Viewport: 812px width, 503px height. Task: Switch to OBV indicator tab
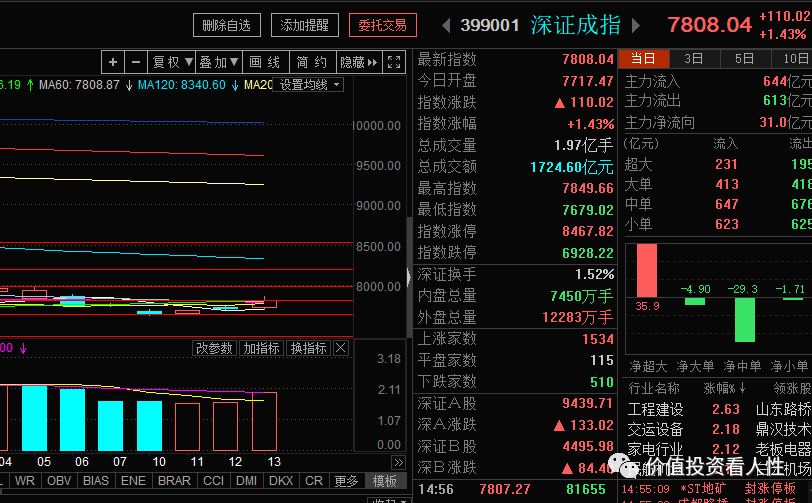(x=59, y=481)
